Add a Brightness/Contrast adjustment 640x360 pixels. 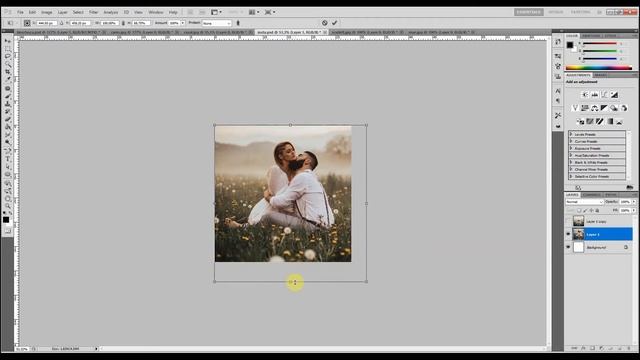(585, 95)
